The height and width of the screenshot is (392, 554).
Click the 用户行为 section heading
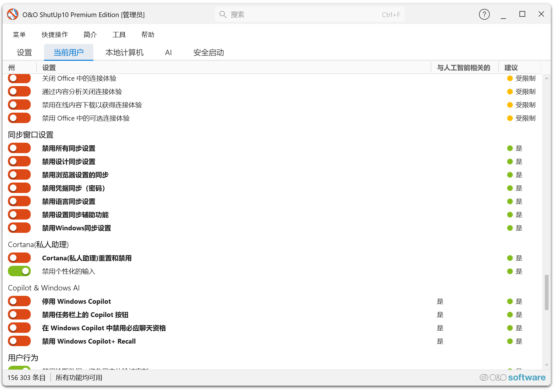[x=23, y=358]
